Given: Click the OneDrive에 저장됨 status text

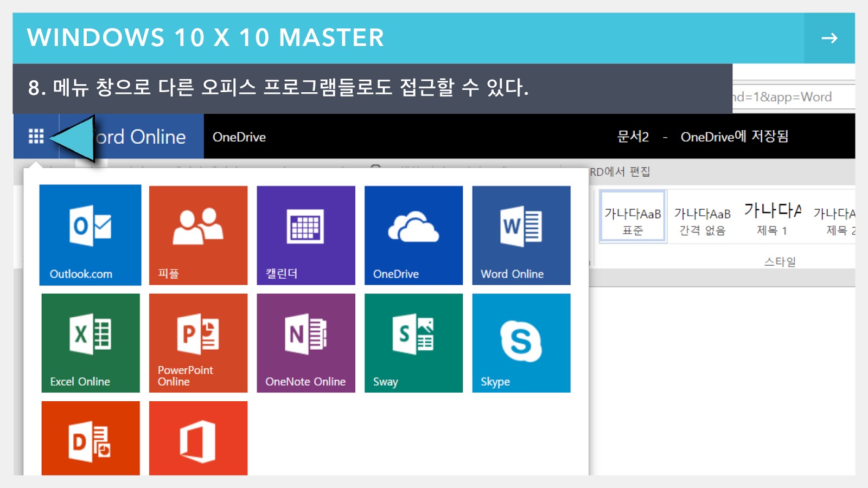Looking at the screenshot, I should click(x=735, y=137).
